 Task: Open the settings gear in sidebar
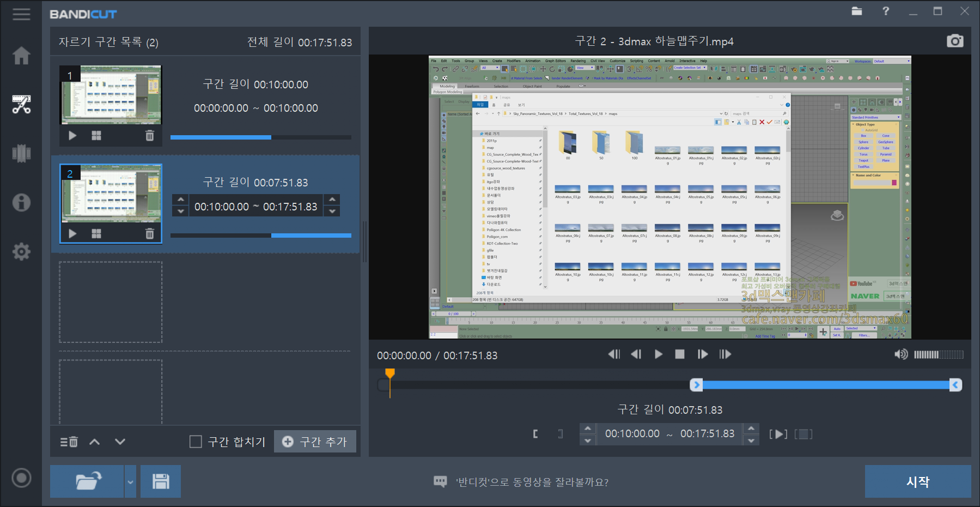[21, 251]
